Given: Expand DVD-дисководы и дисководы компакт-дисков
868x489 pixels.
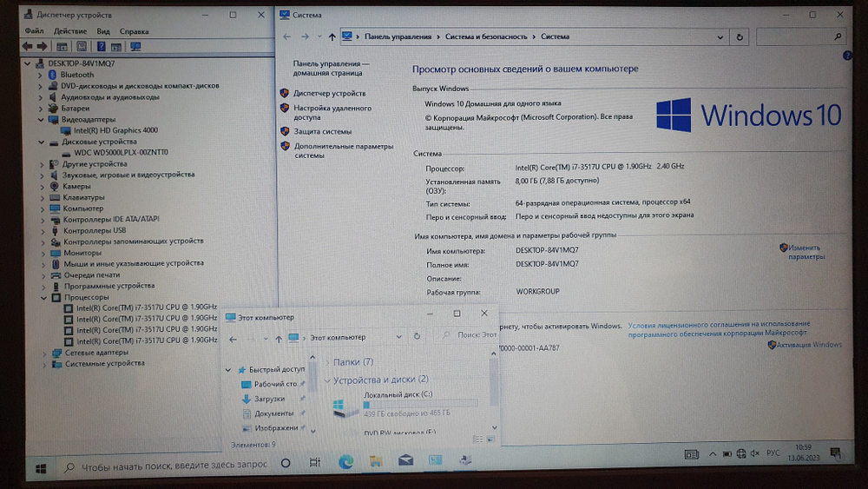Looking at the screenshot, I should [40, 86].
